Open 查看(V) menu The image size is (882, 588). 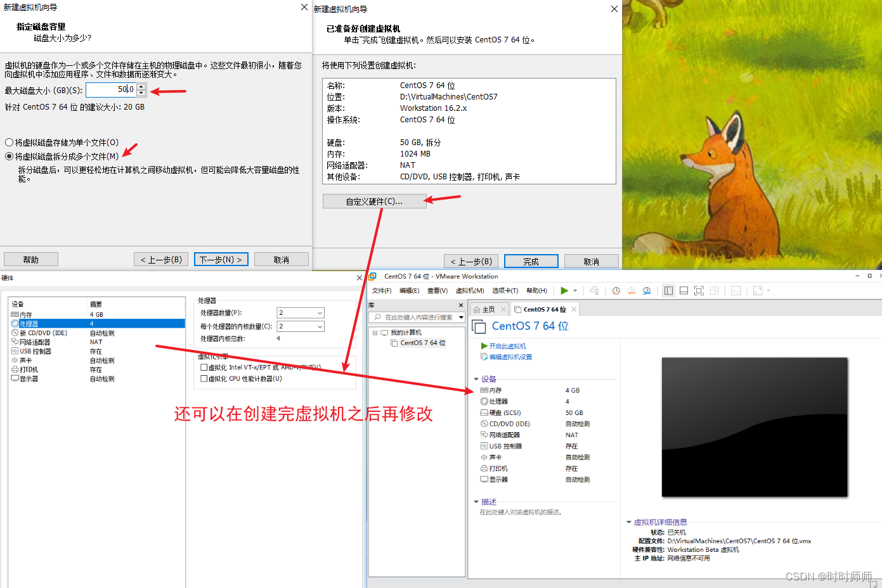pos(437,291)
